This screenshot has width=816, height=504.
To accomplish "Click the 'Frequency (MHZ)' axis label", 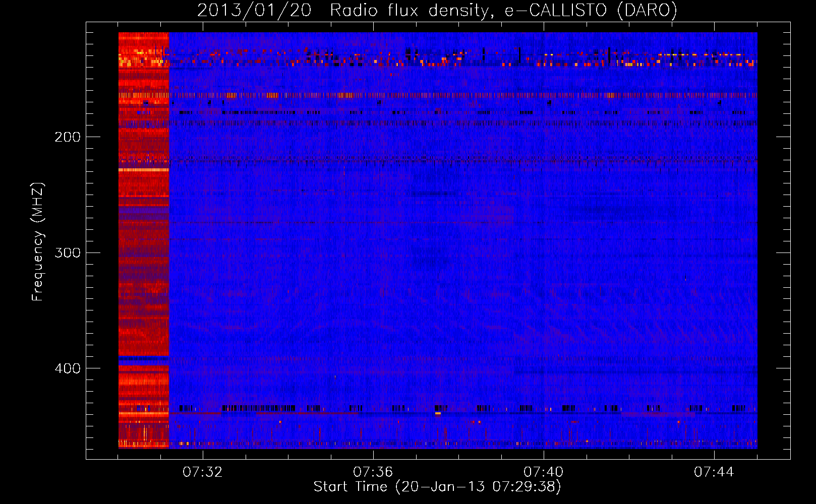I will pos(37,242).
